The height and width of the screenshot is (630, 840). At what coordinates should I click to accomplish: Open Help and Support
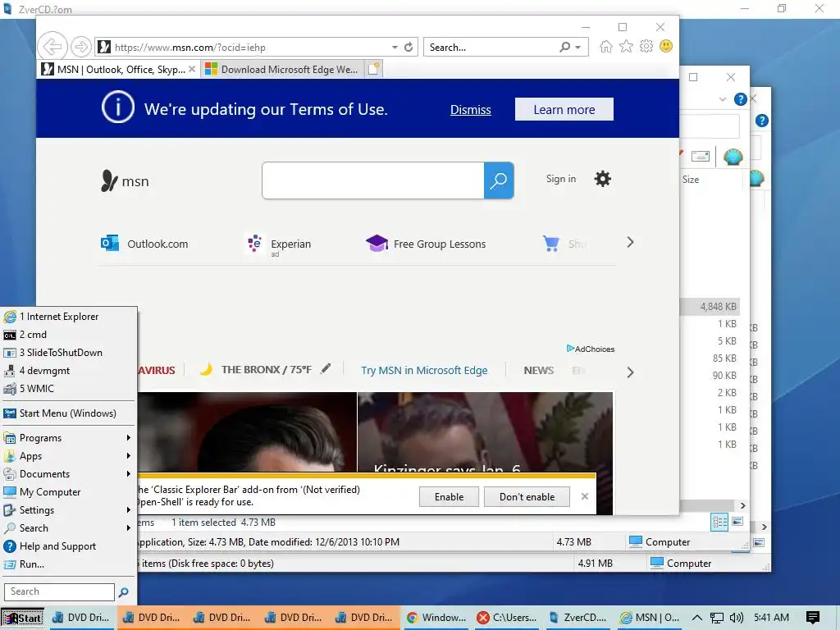point(69,546)
